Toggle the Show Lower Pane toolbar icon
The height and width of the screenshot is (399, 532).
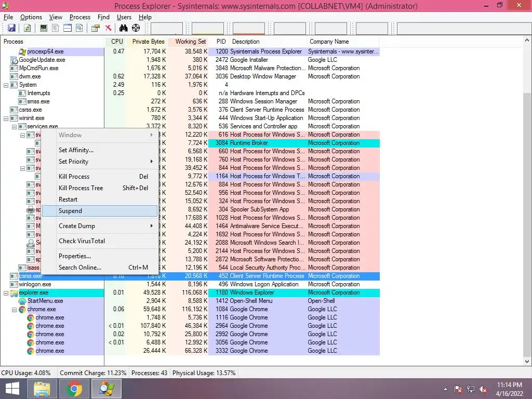point(68,28)
